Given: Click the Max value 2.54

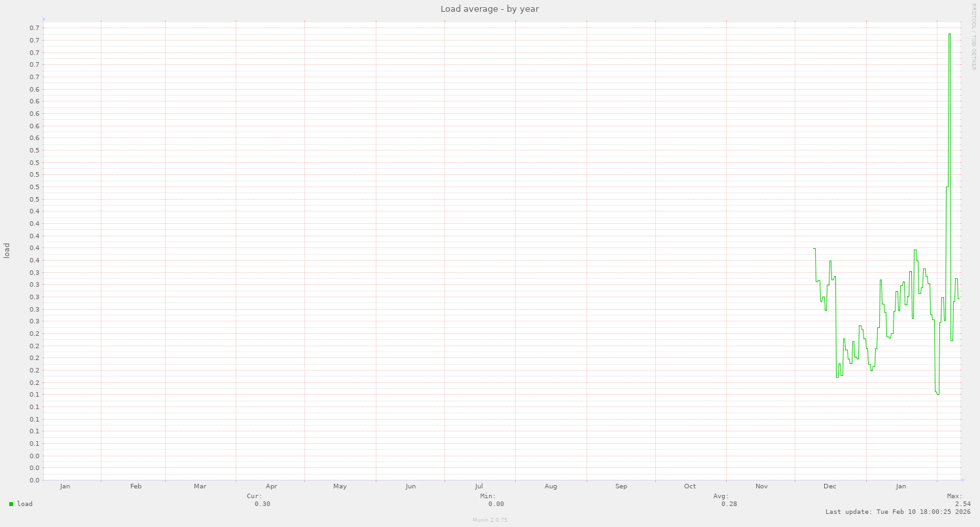Looking at the screenshot, I should [962, 504].
